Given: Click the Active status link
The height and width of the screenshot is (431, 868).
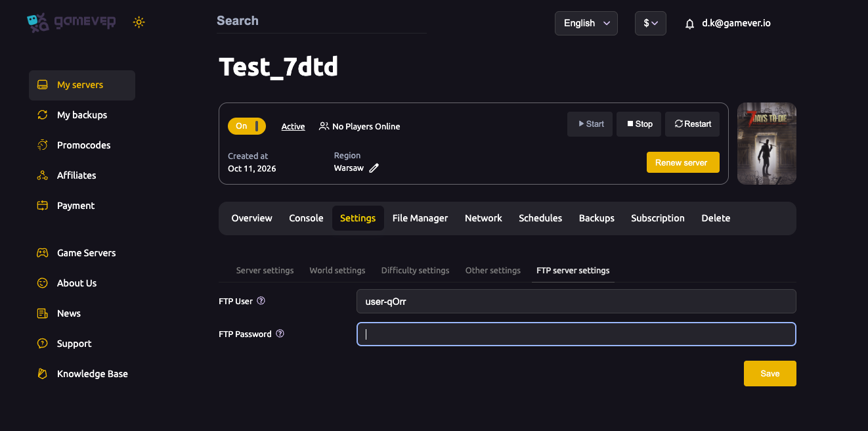Looking at the screenshot, I should coord(293,126).
